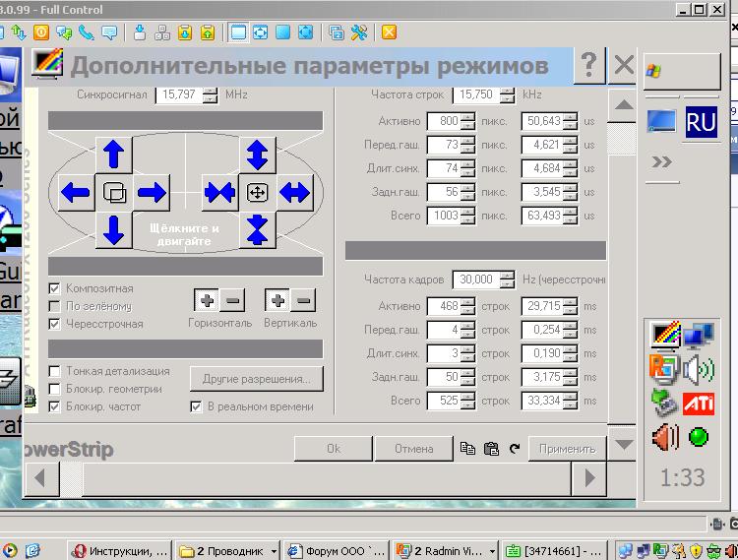This screenshot has width=738, height=560.
Task: Click the horizontal shrink size arrows icon
Action: click(218, 192)
